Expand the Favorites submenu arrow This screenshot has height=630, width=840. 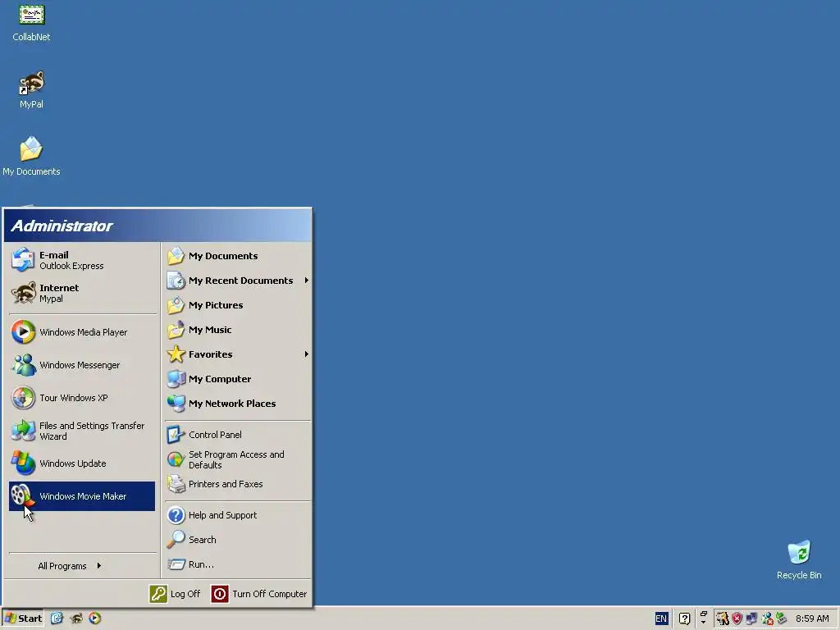pyautogui.click(x=307, y=354)
